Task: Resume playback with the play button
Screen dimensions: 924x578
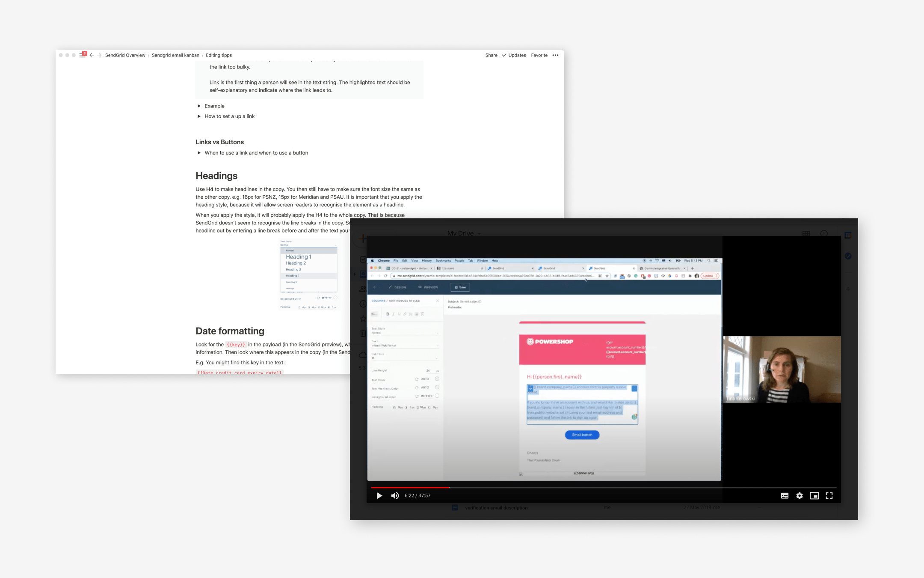Action: (379, 495)
